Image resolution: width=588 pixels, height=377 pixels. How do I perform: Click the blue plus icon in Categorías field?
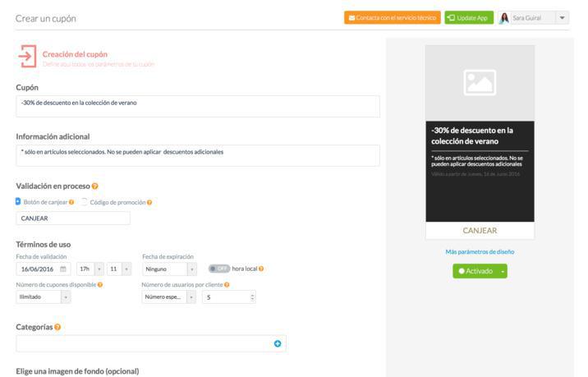tap(278, 343)
